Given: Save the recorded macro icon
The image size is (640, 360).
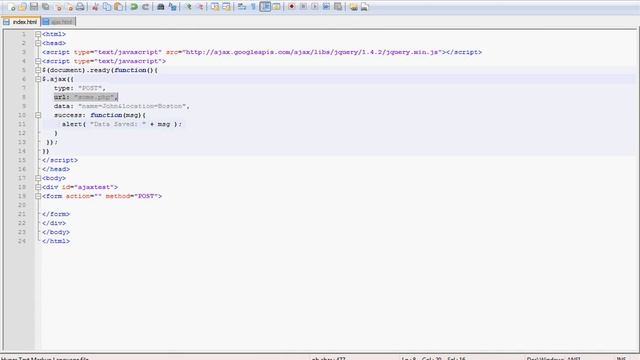Looking at the screenshot, I should tap(338, 7).
